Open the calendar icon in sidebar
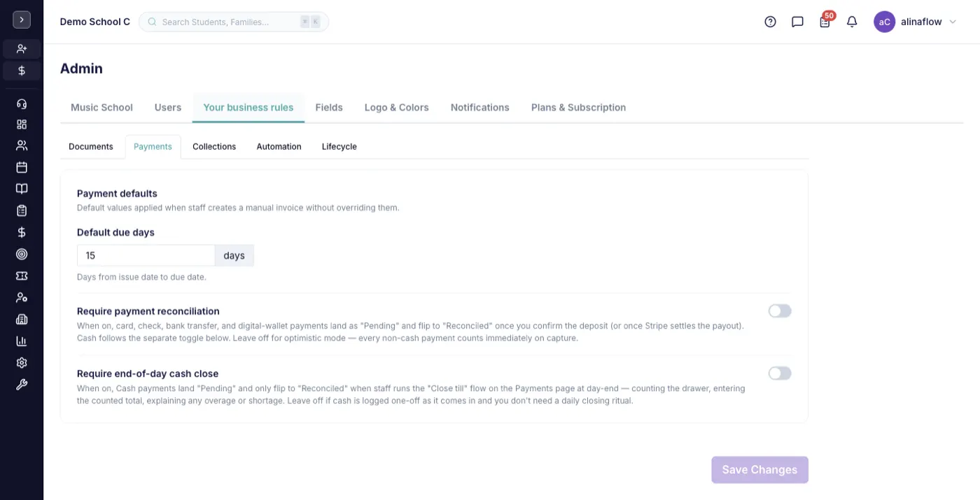 coord(22,167)
